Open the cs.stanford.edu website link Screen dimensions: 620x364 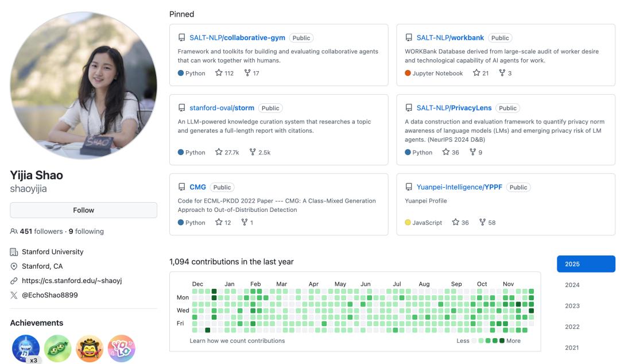(72, 281)
